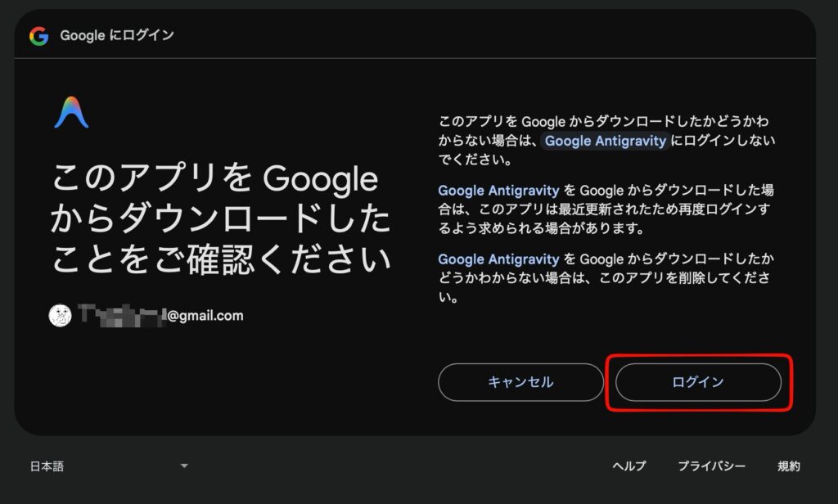Open the ヘルプ link in footer
Screen dimensions: 838x504
click(x=628, y=466)
